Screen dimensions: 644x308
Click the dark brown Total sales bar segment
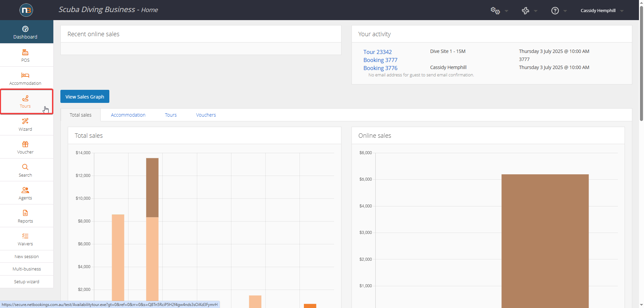point(152,188)
